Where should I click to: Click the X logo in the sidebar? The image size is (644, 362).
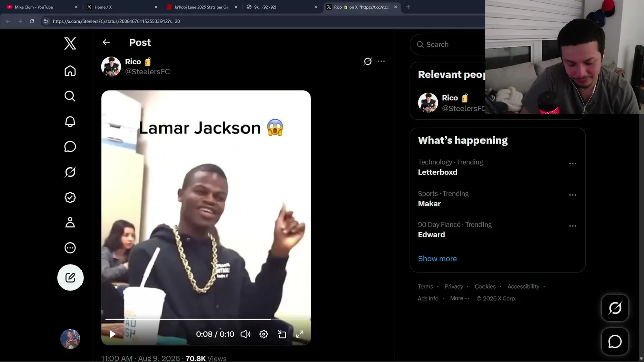pos(70,44)
